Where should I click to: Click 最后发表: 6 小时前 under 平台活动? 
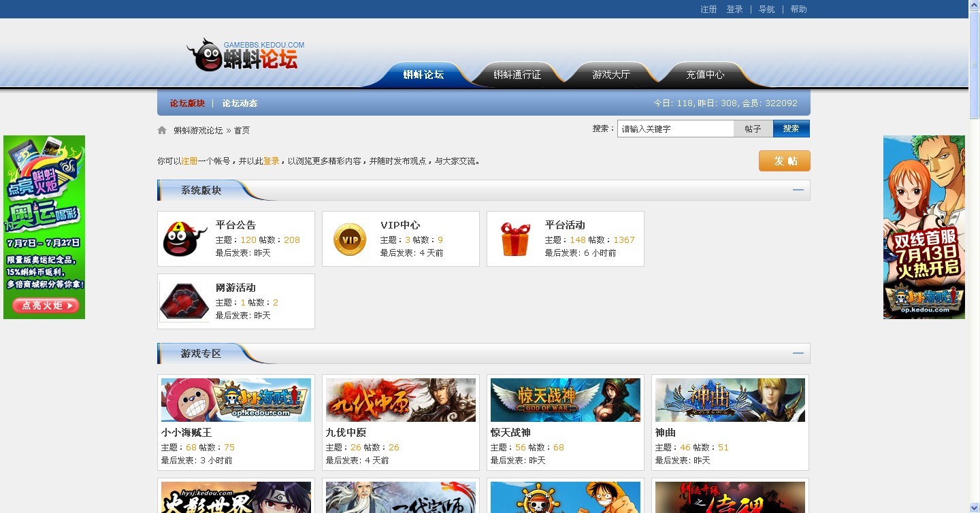point(581,253)
